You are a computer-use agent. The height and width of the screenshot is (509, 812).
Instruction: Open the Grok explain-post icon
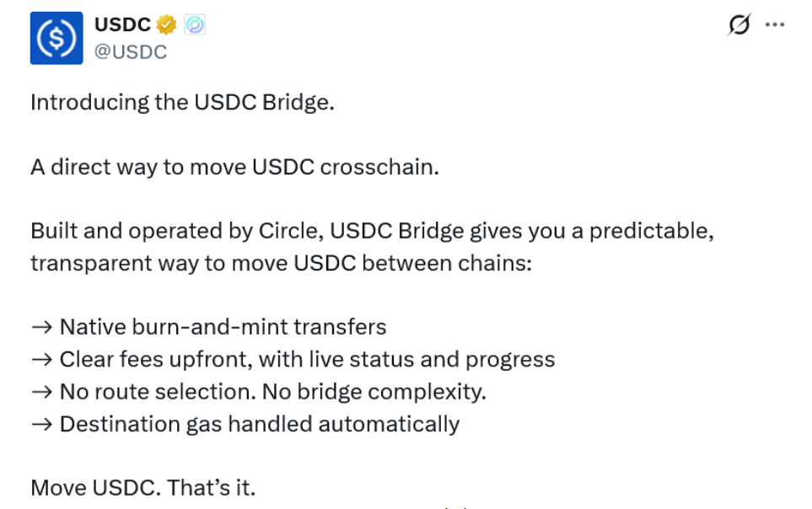tap(738, 26)
